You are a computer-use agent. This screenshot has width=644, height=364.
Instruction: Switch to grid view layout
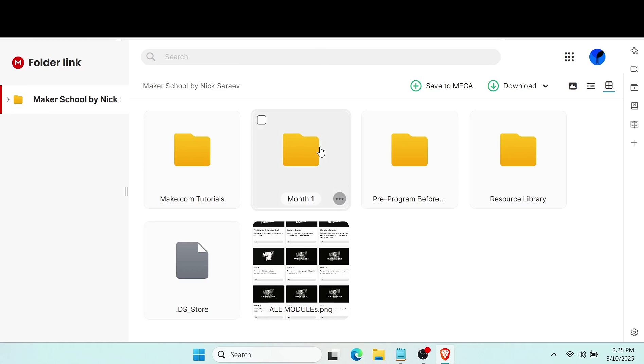pyautogui.click(x=609, y=86)
